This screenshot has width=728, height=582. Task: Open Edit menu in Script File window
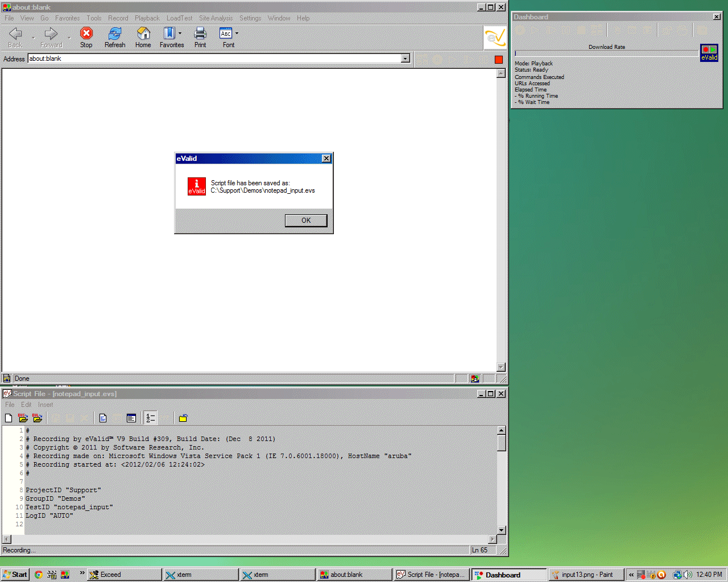click(26, 405)
